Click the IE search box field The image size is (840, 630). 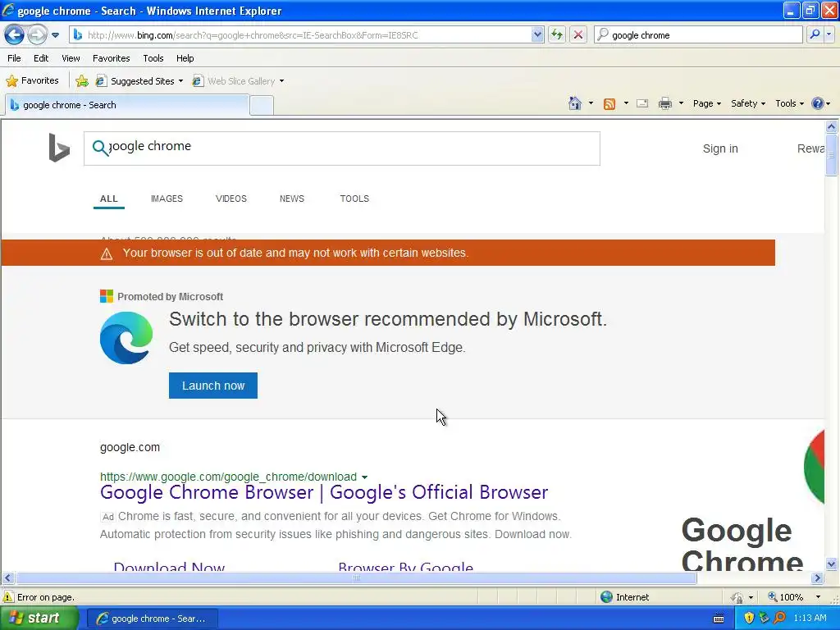tap(699, 35)
